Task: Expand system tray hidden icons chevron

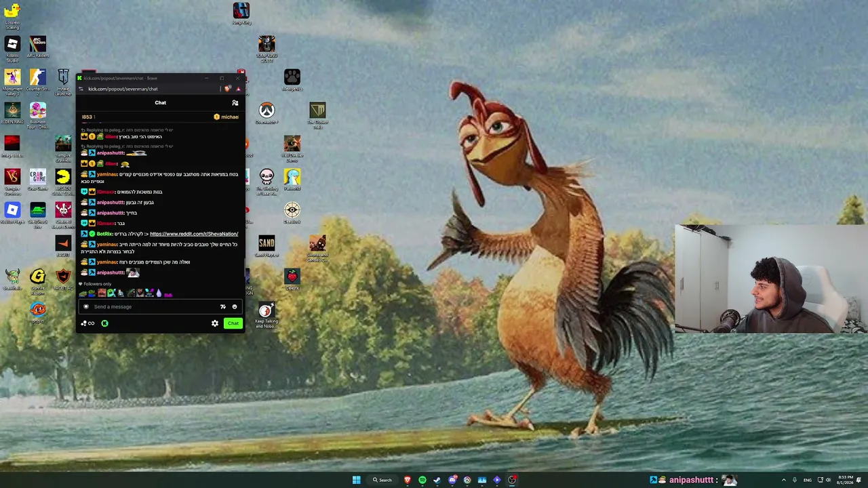Action: [x=784, y=480]
